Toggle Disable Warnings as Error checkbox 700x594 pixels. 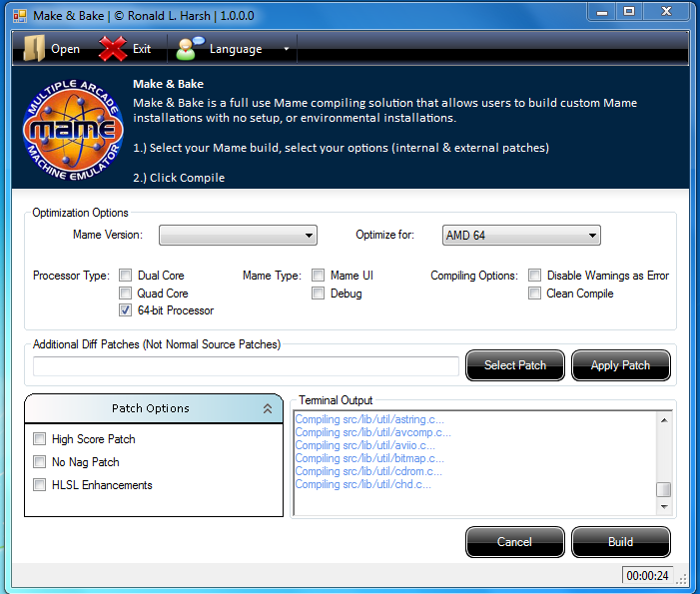point(534,275)
